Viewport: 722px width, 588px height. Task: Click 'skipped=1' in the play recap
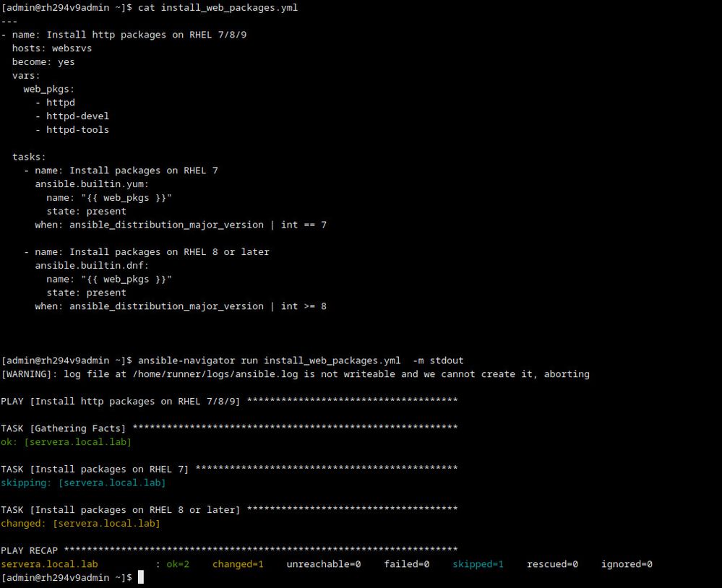(478, 564)
